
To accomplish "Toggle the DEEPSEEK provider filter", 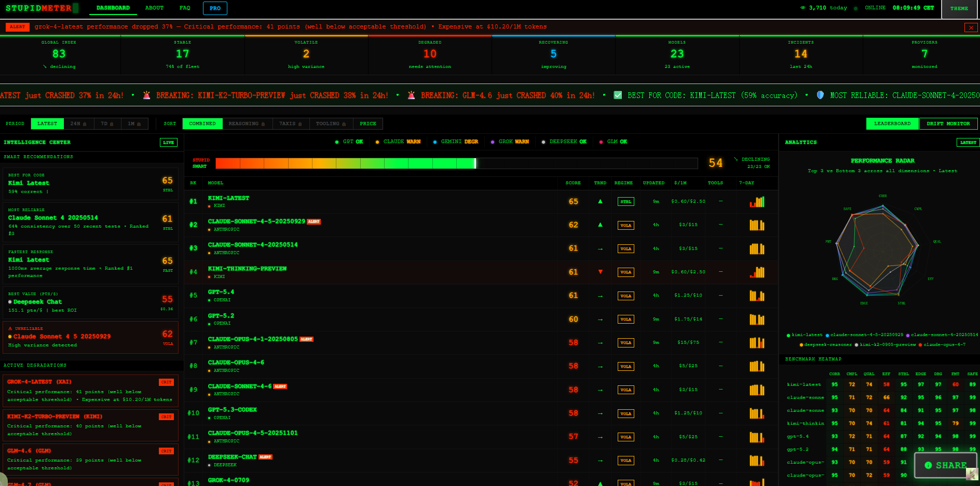I will click(x=564, y=142).
